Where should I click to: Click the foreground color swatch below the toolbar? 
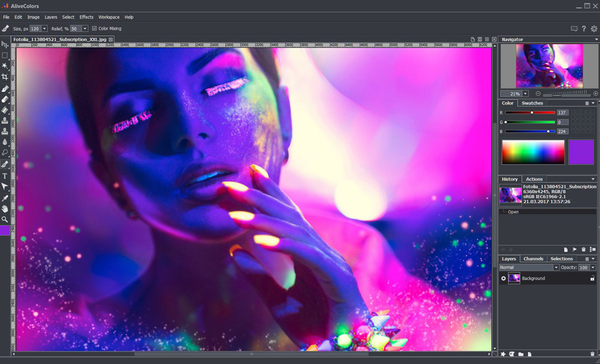(5, 230)
